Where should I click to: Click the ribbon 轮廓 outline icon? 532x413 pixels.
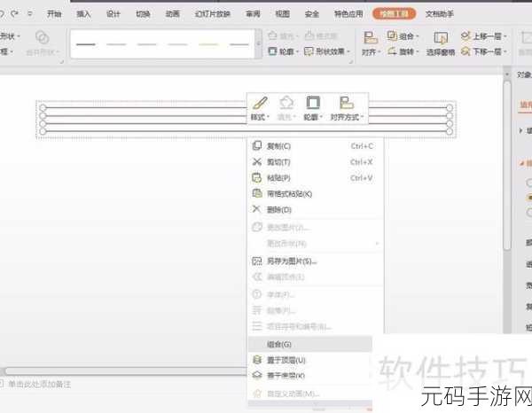click(272, 51)
